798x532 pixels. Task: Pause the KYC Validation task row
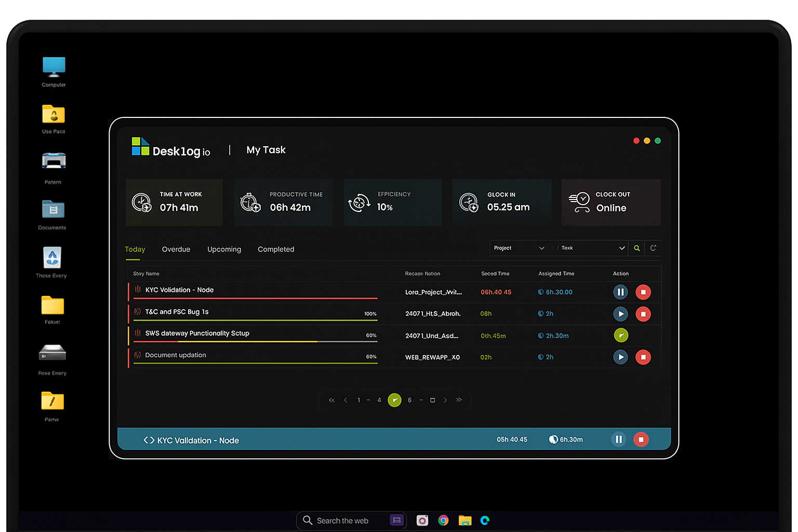click(x=620, y=292)
